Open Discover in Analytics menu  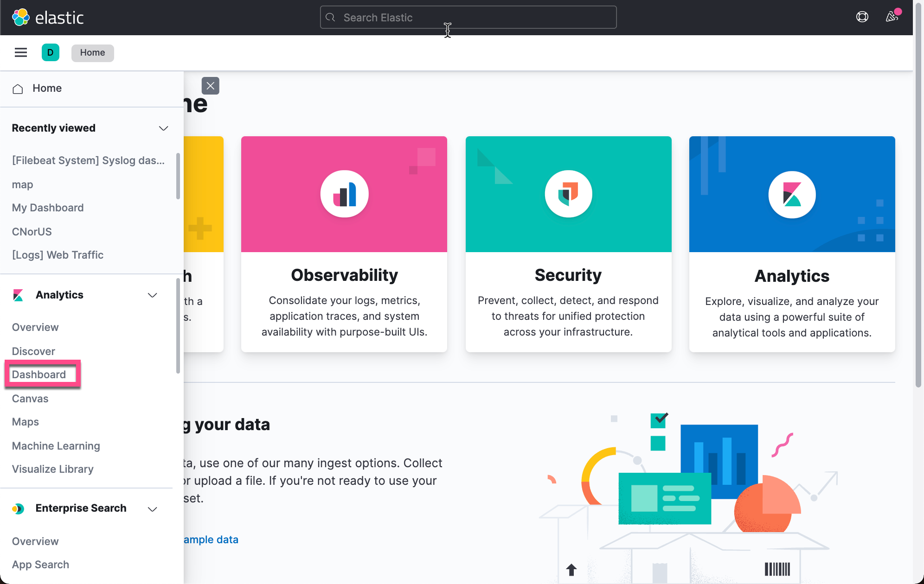(33, 351)
